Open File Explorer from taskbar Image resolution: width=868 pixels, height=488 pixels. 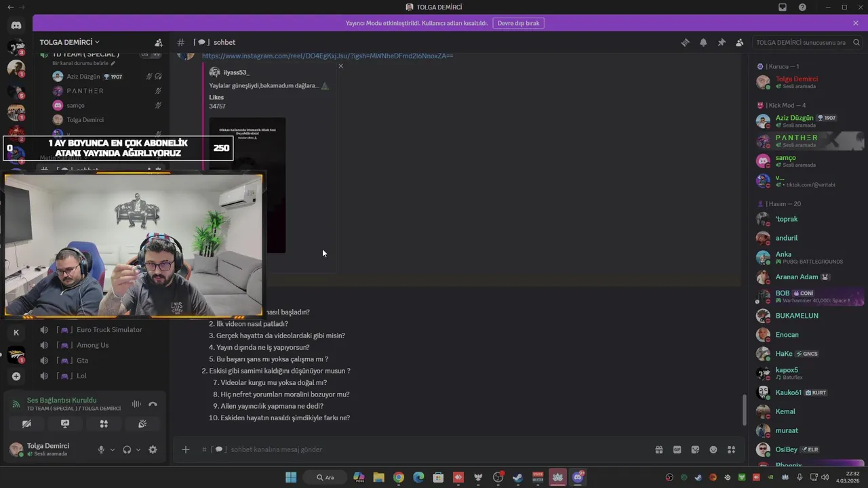(378, 477)
